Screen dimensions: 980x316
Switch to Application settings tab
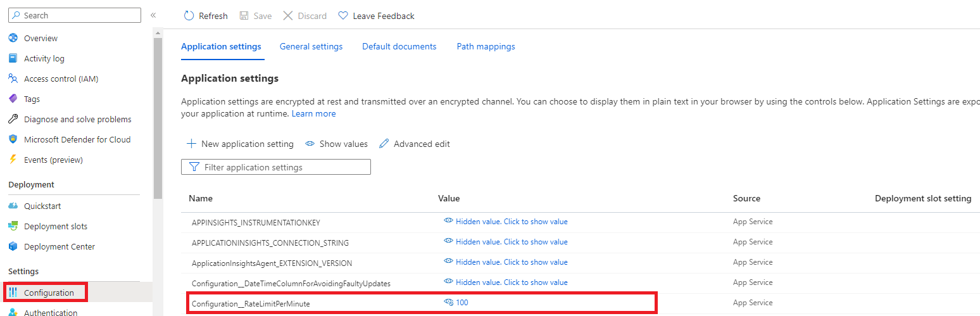click(221, 46)
